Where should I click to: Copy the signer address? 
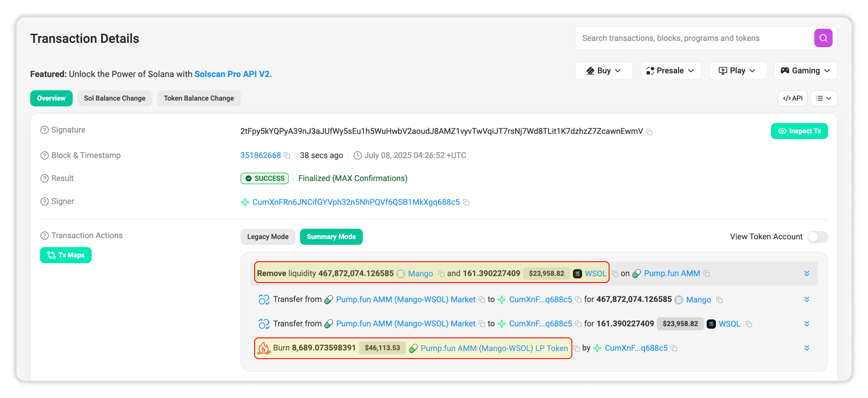(x=466, y=202)
